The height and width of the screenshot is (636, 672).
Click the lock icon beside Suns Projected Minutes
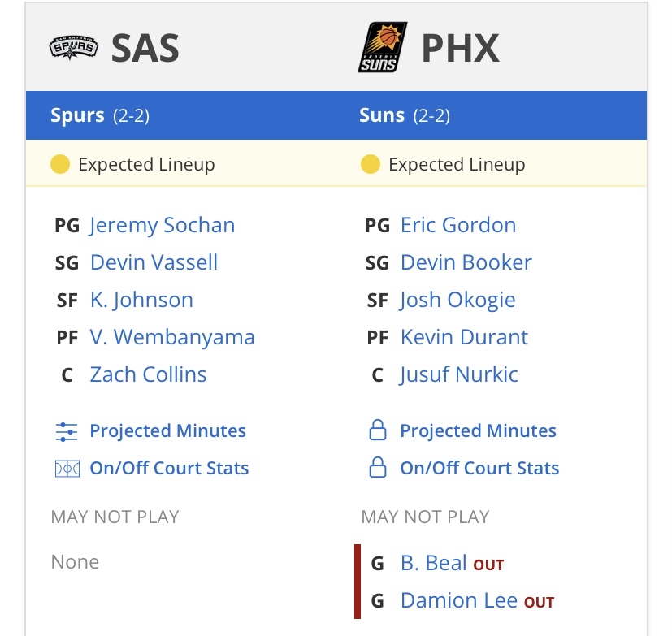click(x=377, y=431)
